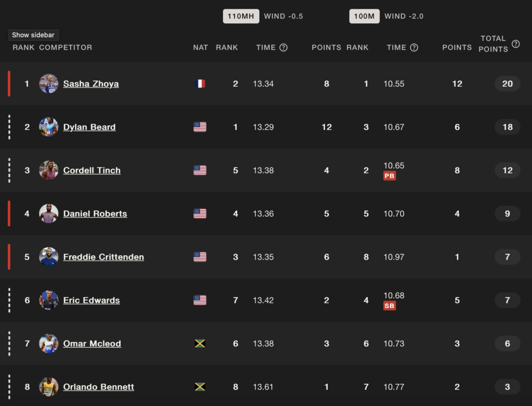Click the PB badge under Cordell Tinch's 10.65
The height and width of the screenshot is (406, 532).
(390, 175)
